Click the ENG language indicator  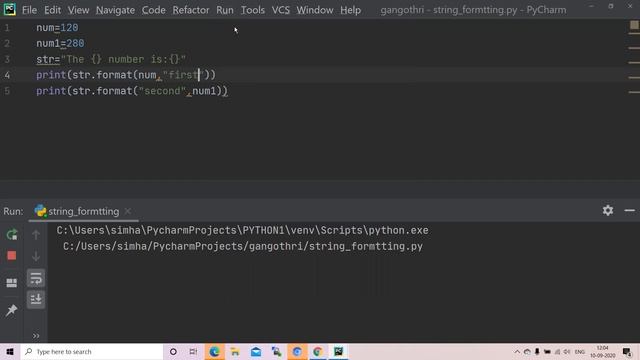click(x=580, y=351)
